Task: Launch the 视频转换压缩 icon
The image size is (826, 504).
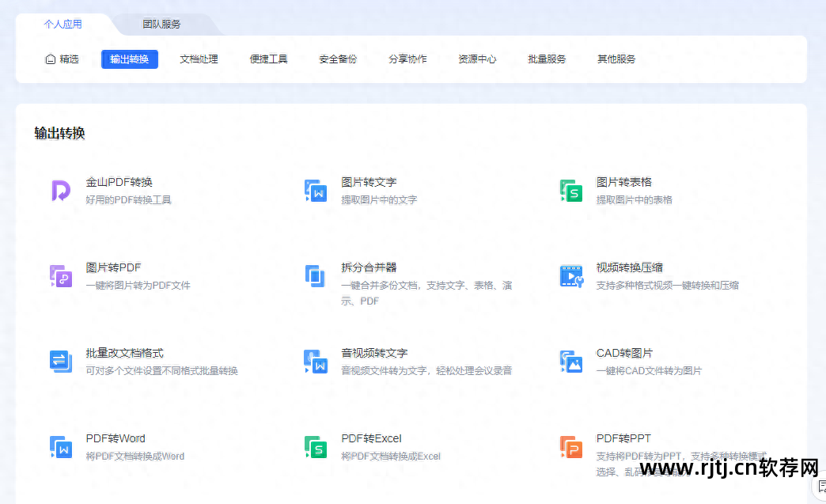Action: tap(570, 276)
